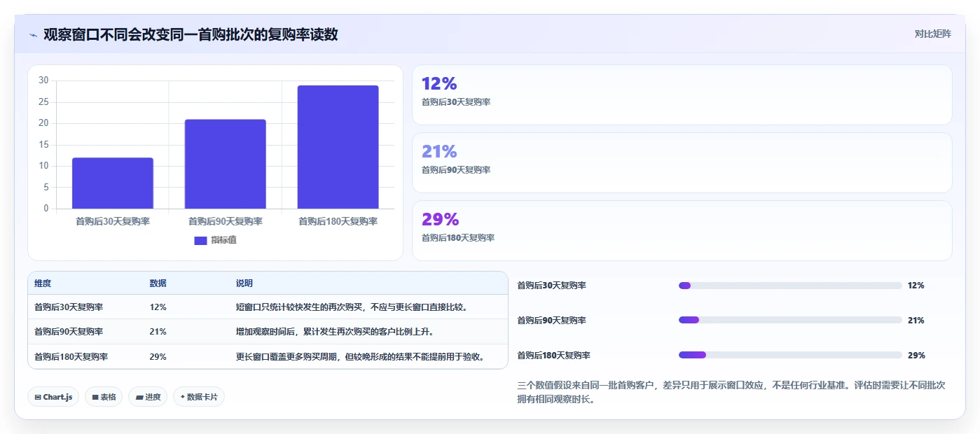The width and height of the screenshot is (980, 434).
Task: Click the y-axis value 30
Action: (x=43, y=80)
